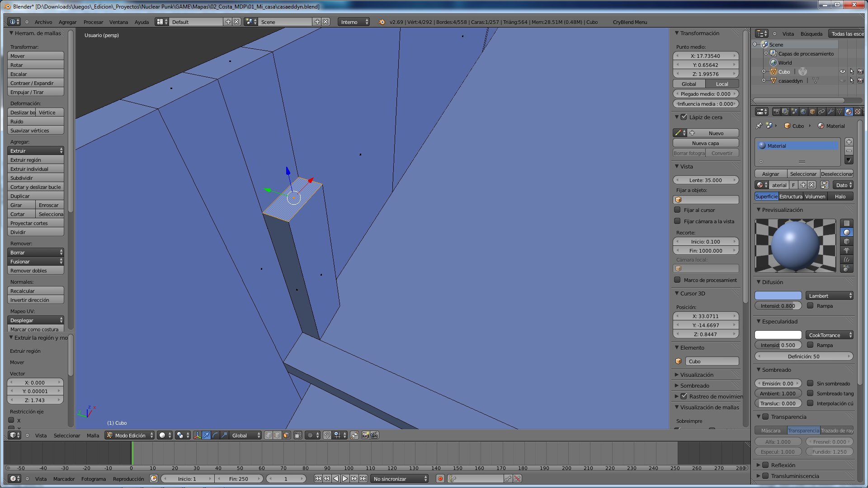Screen dimensions: 868x488
Task: Switch to face select mode cube icon
Action: click(x=286, y=435)
